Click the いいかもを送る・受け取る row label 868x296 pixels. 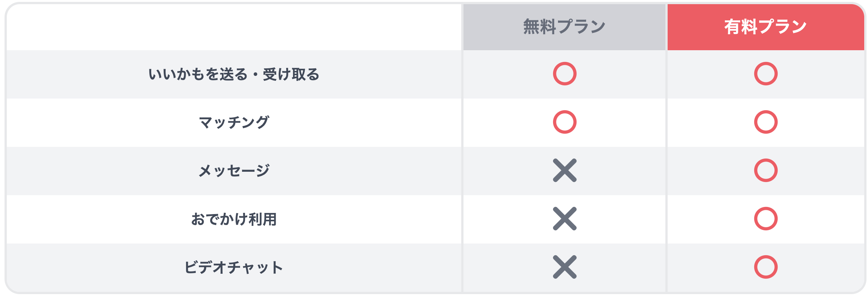pyautogui.click(x=234, y=74)
